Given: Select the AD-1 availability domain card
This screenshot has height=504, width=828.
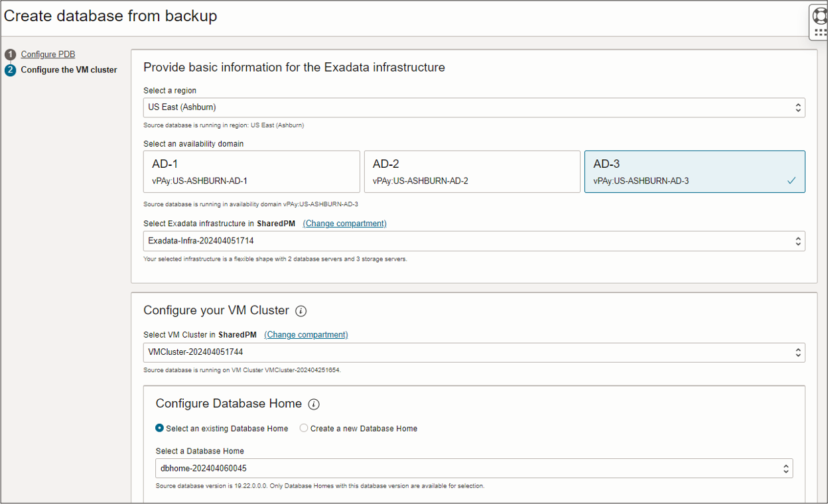Looking at the screenshot, I should pos(251,172).
